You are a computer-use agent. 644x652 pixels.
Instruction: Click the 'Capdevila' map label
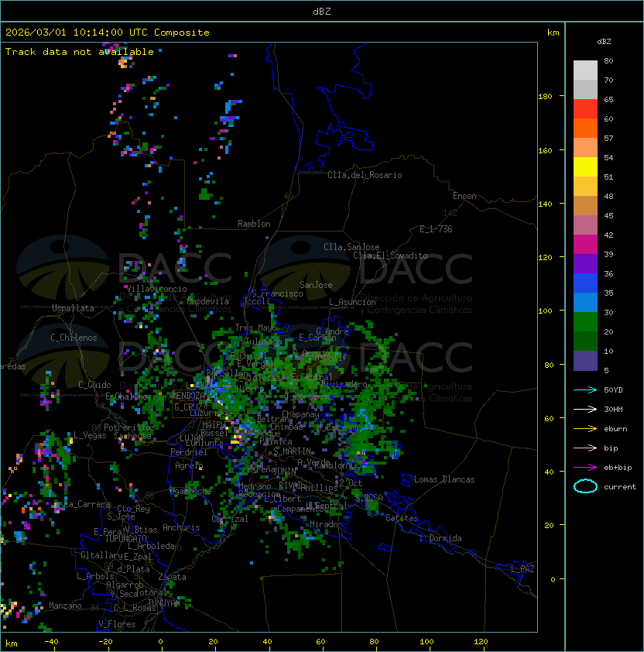click(208, 300)
